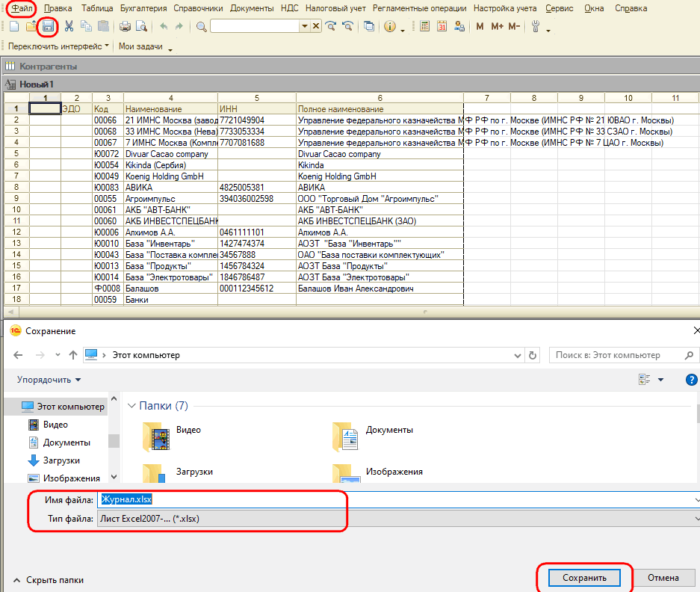
Task: Click the Refresh button beside address bar
Action: point(533,355)
